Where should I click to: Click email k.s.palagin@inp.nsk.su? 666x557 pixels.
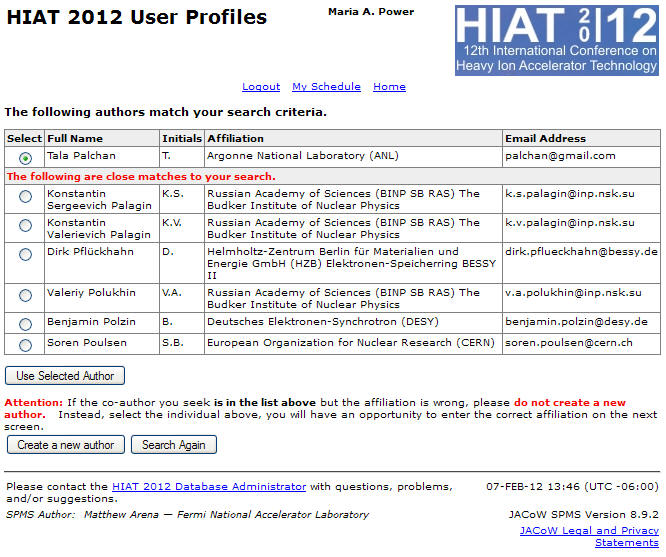pos(570,194)
